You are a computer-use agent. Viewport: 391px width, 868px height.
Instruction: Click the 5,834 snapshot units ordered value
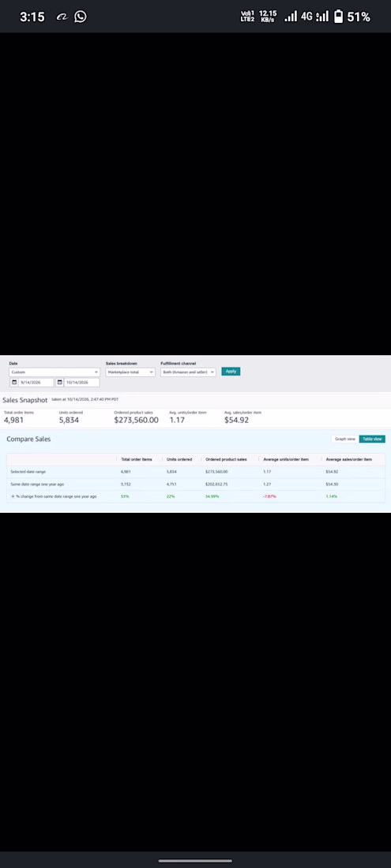[70, 420]
